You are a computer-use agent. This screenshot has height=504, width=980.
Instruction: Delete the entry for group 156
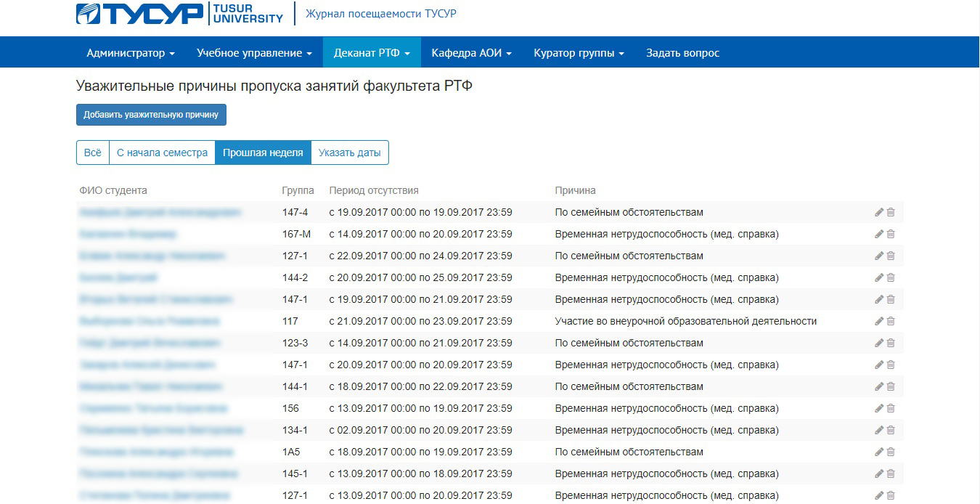click(891, 408)
